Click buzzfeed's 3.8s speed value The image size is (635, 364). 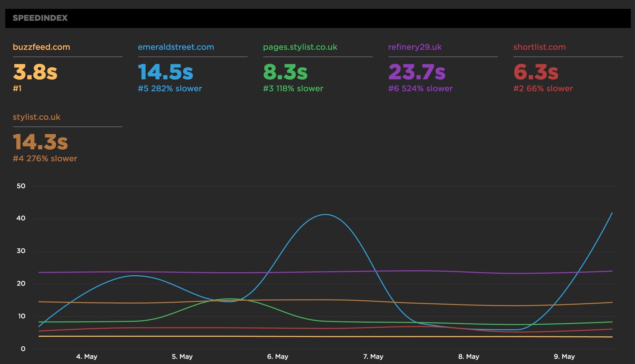tap(35, 72)
